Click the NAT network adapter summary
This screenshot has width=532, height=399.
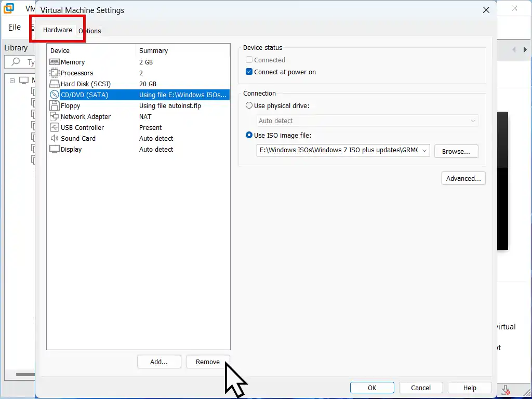click(145, 116)
